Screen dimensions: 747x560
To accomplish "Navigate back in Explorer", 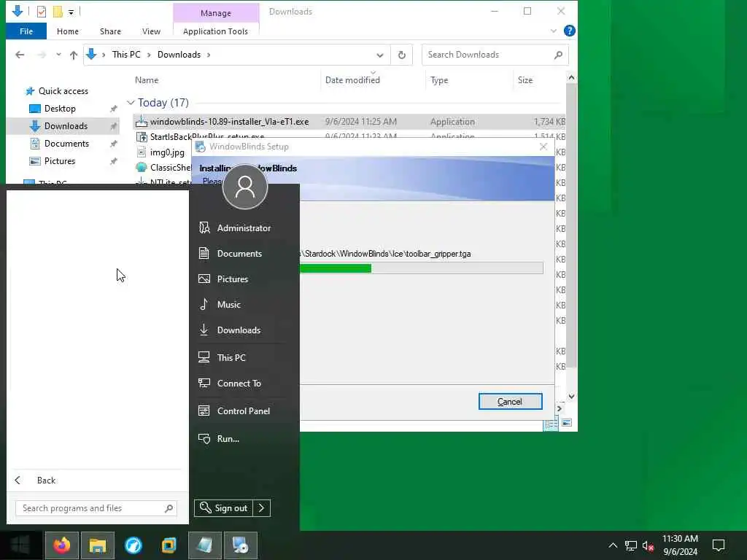I will (20, 55).
